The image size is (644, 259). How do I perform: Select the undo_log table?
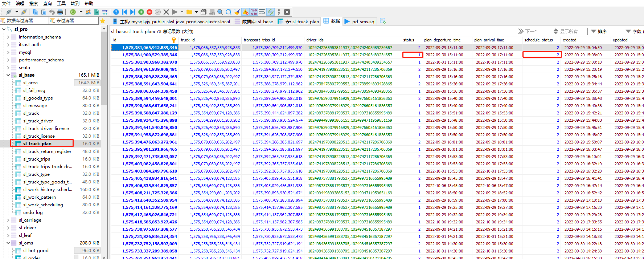33,213
